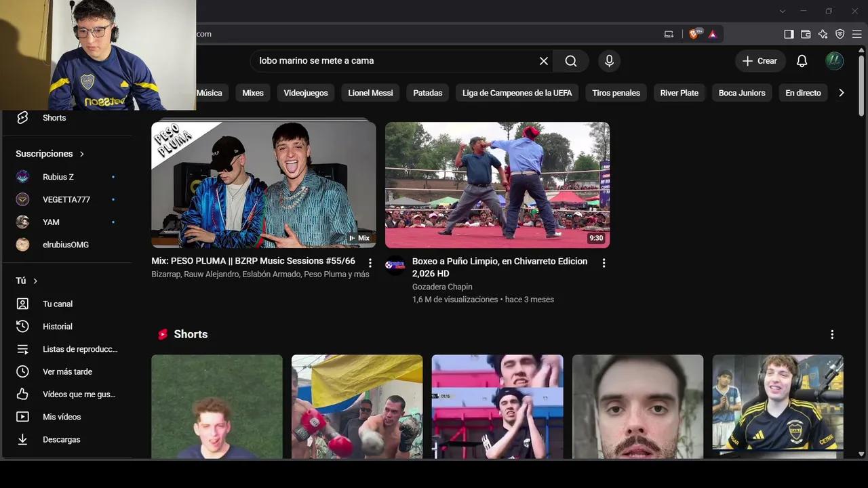Select the Boca Juniors filter chip
Viewport: 868px width, 488px height.
[x=742, y=93]
